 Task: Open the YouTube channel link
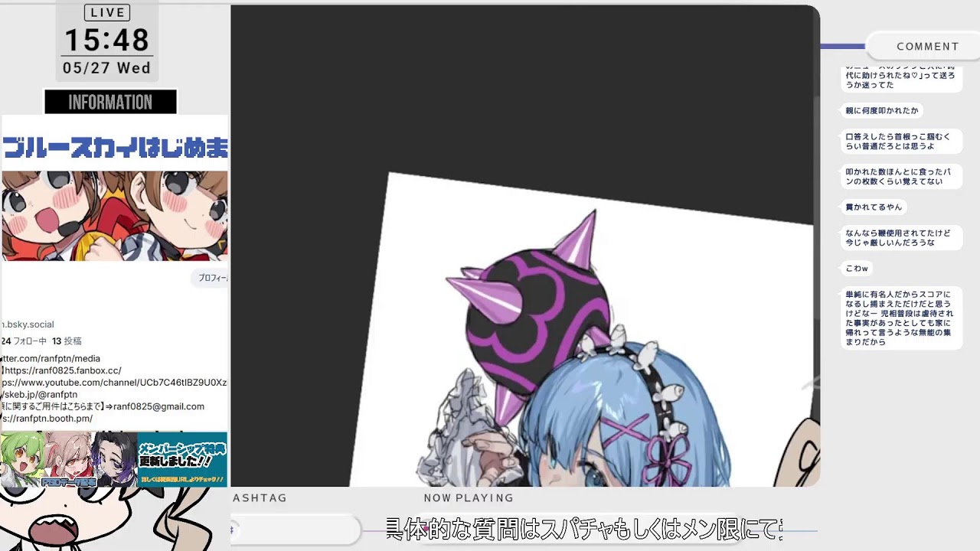[113, 382]
